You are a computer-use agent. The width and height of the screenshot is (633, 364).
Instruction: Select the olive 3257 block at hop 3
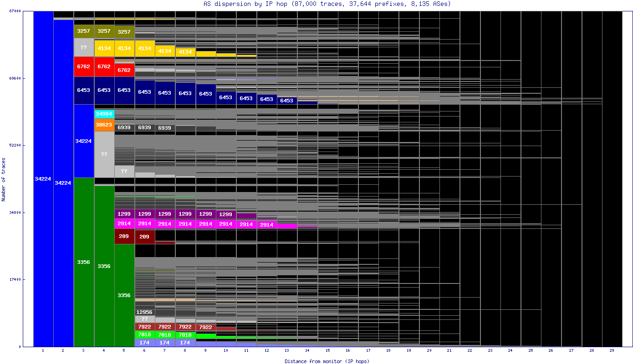pyautogui.click(x=84, y=31)
